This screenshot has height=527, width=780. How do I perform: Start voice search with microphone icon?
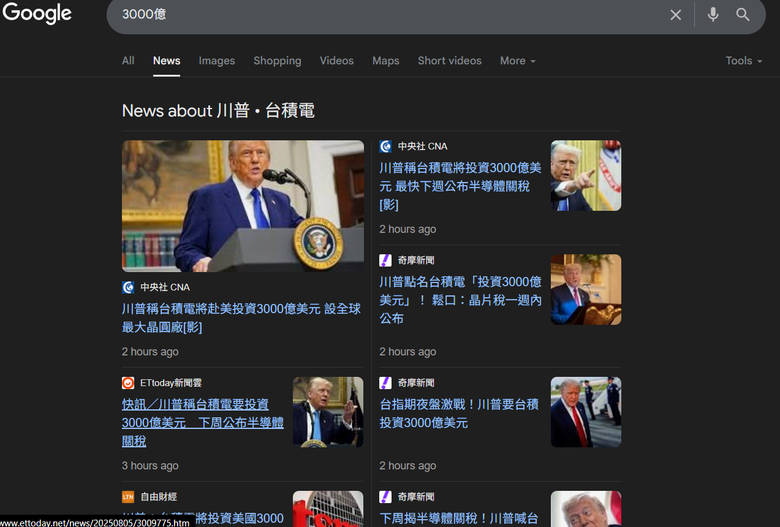tap(713, 14)
